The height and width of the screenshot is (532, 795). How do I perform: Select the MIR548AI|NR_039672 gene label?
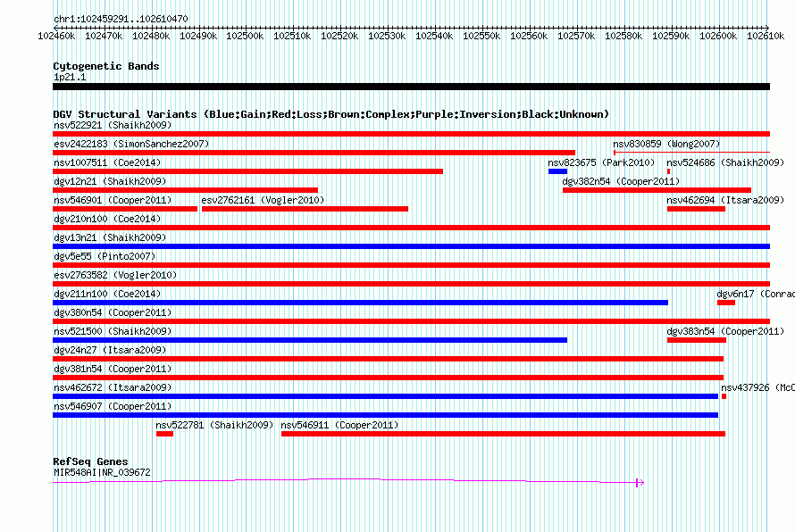point(102,472)
